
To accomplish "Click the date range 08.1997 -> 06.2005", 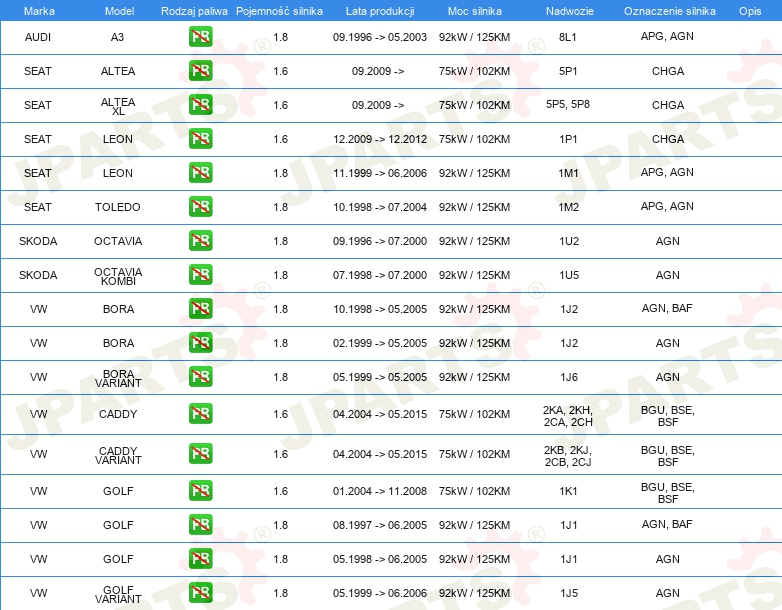I will [x=380, y=525].
